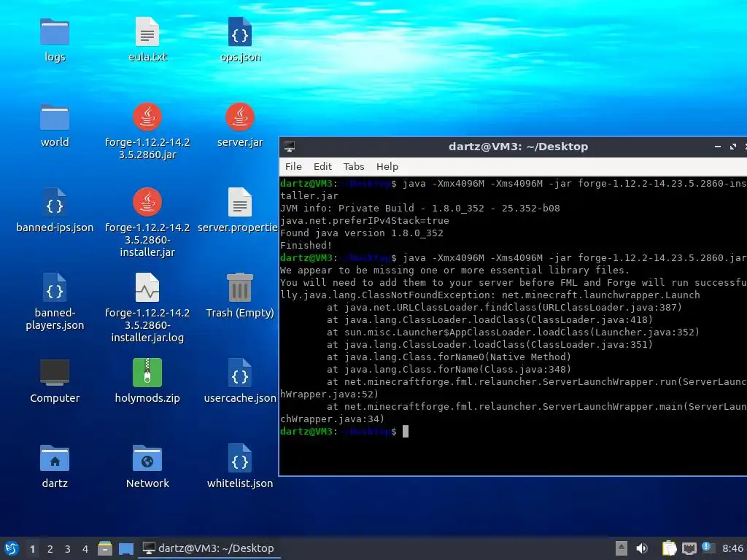
Task: Click the Trash (Empty) icon
Action: 239,288
